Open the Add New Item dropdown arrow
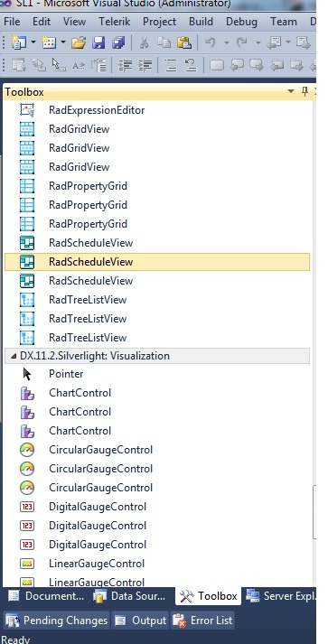Screen dimensions: 328x644 (63, 42)
